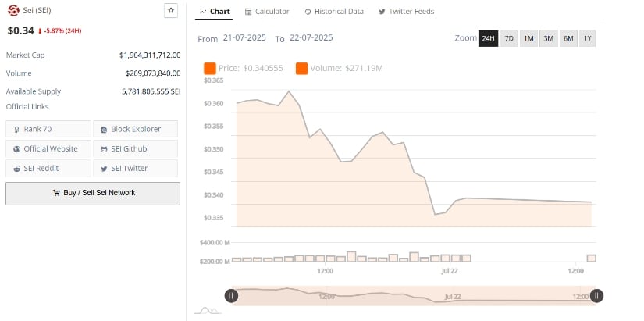Viewport: 644px width, 321px height.
Task: Click the last volume bar on the right
Action: coord(592,258)
